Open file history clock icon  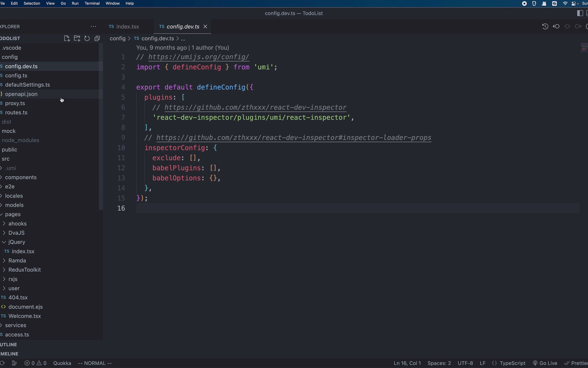pos(545,27)
